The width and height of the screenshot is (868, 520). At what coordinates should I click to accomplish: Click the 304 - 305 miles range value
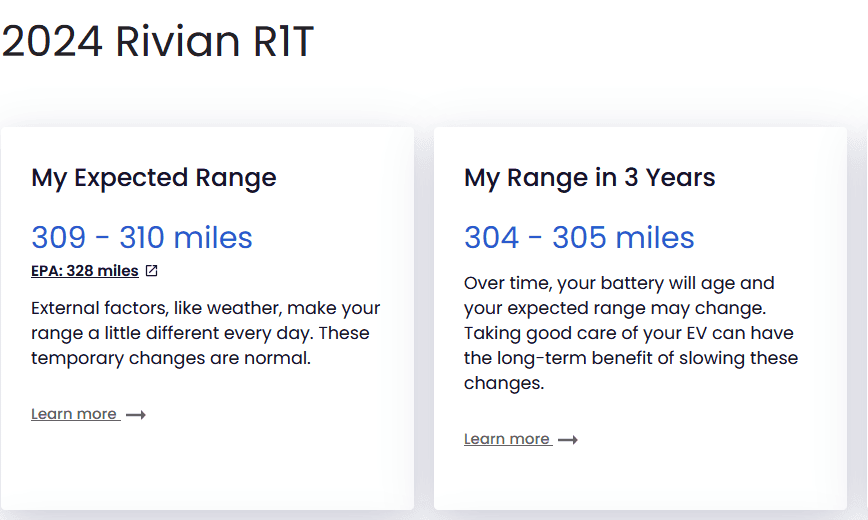click(x=579, y=238)
